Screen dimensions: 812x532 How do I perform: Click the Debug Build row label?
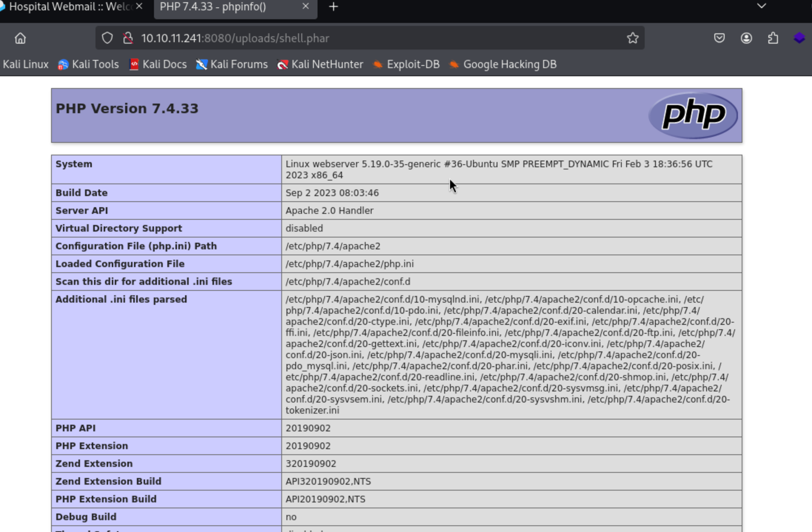(86, 517)
